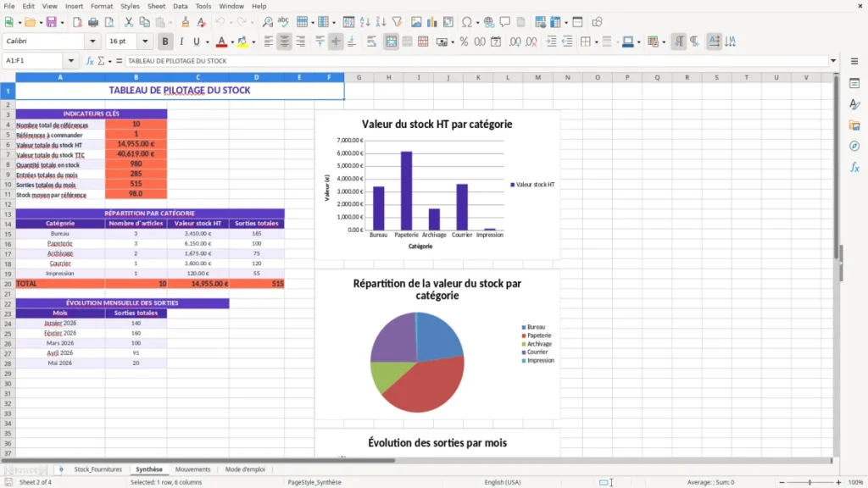Viewport: 868px width, 488px height.
Task: Click the Print icon in the toolbar
Action: pos(93,22)
